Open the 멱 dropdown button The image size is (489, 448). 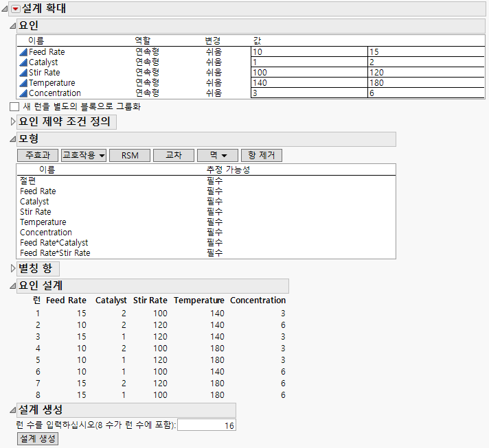218,155
